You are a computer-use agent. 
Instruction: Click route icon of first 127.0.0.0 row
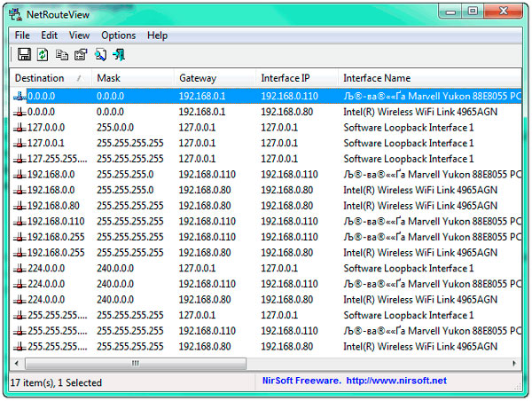pos(20,128)
